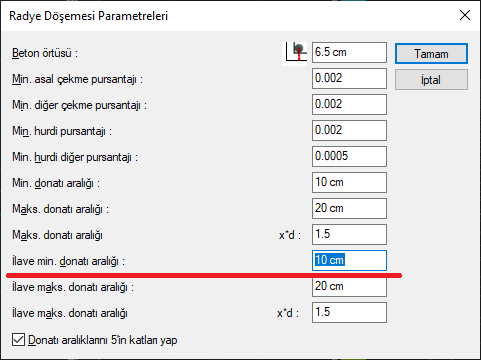Select the İlave maks. donatı aralığı 20 cm field

point(349,286)
